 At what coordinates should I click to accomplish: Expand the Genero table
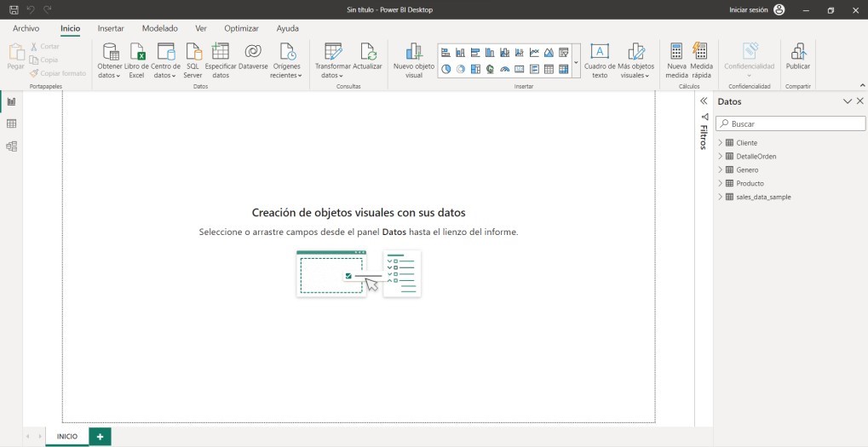720,169
